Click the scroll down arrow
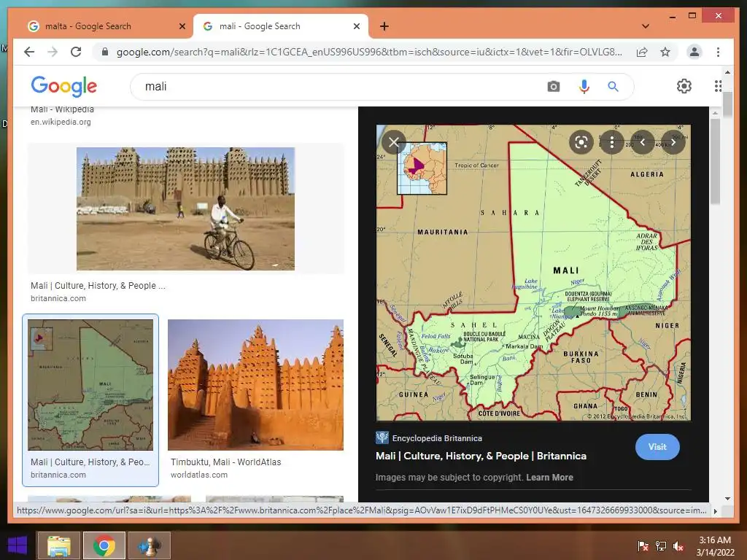747x560 pixels. (727, 499)
